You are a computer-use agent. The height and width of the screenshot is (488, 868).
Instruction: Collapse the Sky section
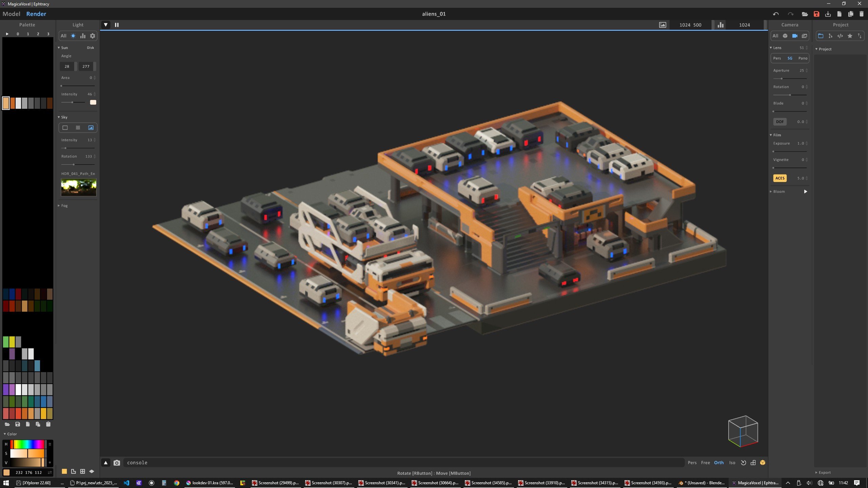[x=63, y=117]
